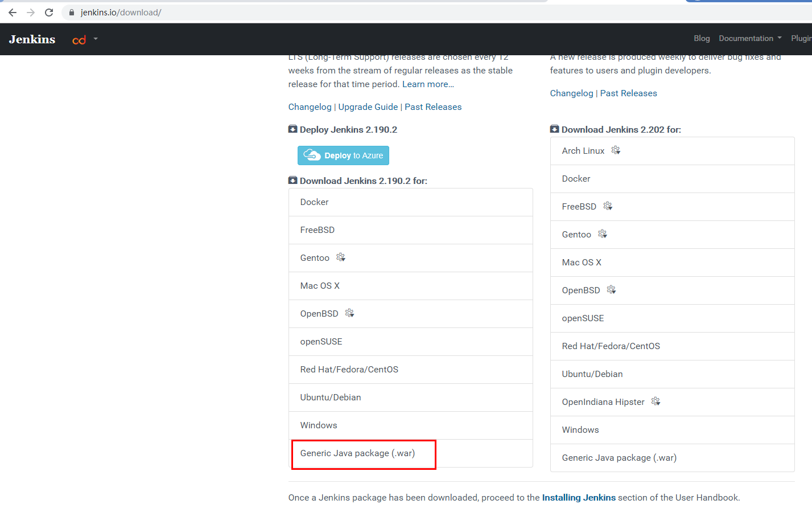Click the Jenkins logo
The width and height of the screenshot is (812, 508).
click(x=31, y=39)
